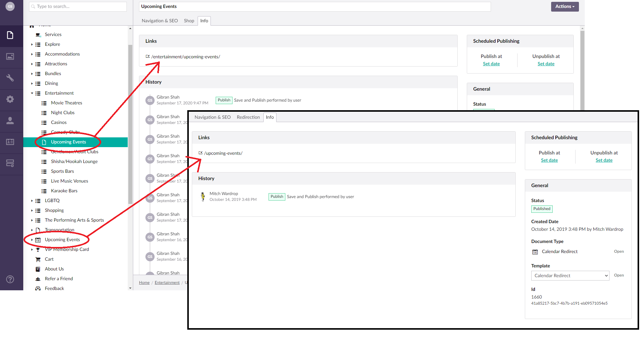This screenshot has height=337, width=644.
Task: Click the Services tree node icon
Action: 38,35
